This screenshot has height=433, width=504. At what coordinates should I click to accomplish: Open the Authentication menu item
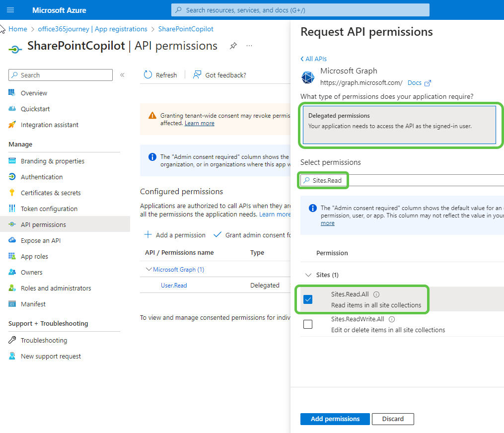[x=42, y=177]
